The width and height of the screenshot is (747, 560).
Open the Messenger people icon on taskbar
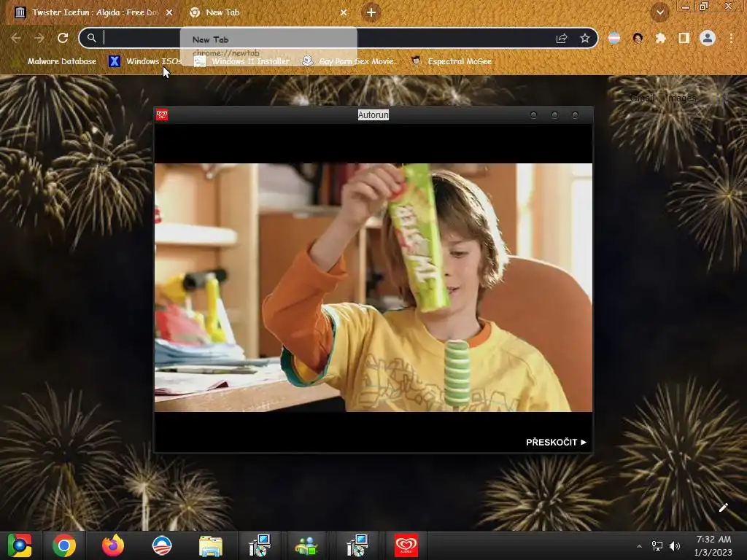coord(306,545)
